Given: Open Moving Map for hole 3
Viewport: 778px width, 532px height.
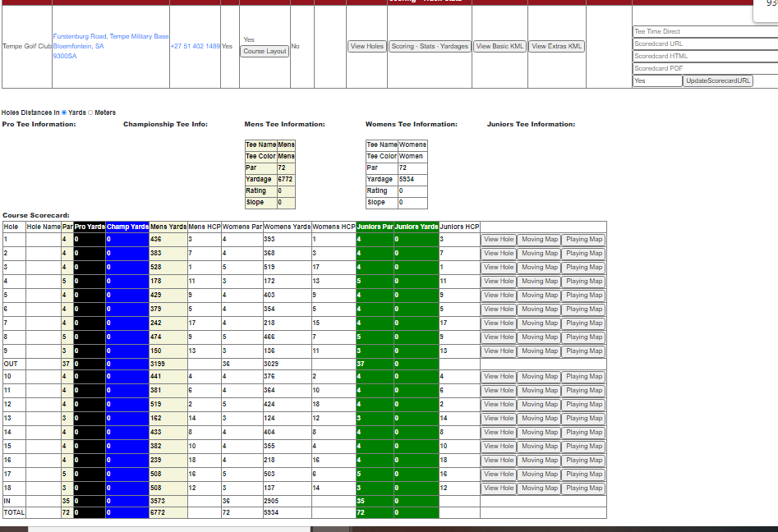Looking at the screenshot, I should (x=539, y=268).
